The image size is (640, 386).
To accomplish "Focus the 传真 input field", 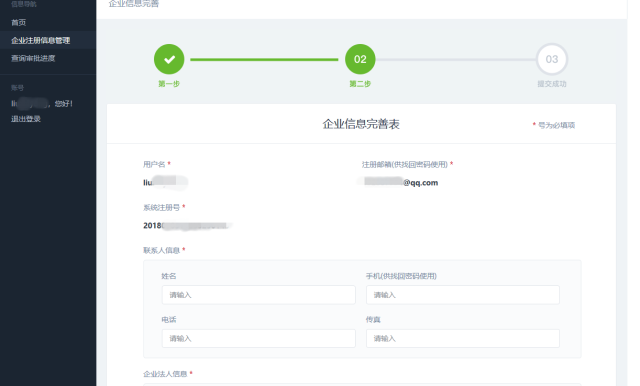I will pos(463,338).
